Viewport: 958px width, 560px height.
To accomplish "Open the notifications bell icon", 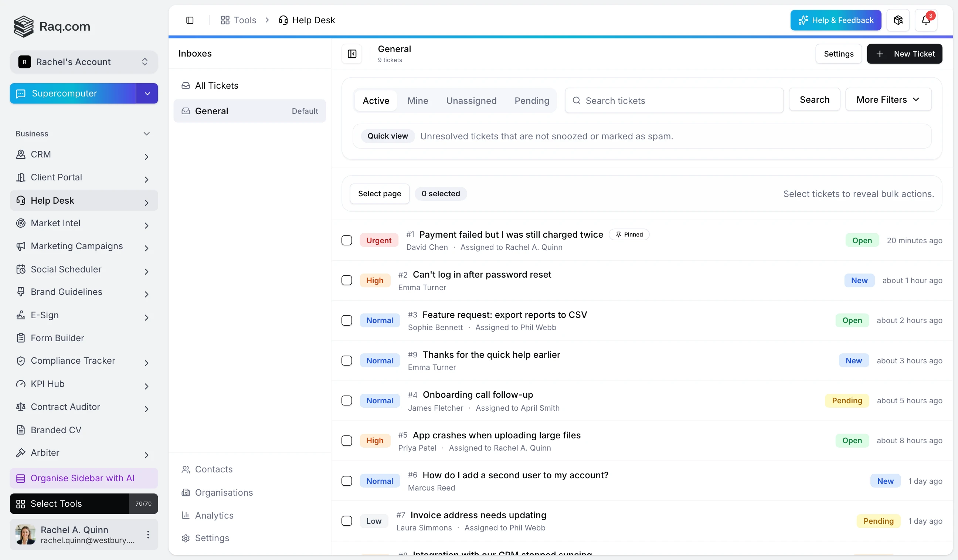I will (x=926, y=20).
